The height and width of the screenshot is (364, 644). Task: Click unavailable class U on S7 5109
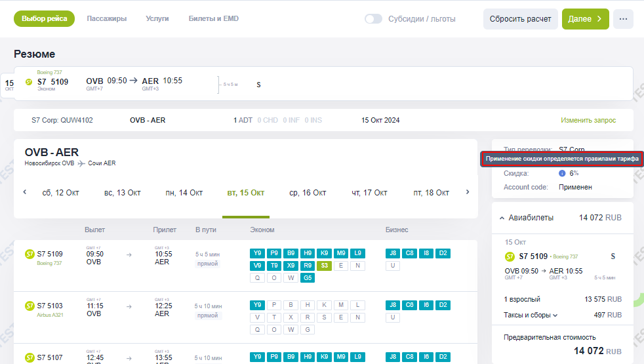393,266
